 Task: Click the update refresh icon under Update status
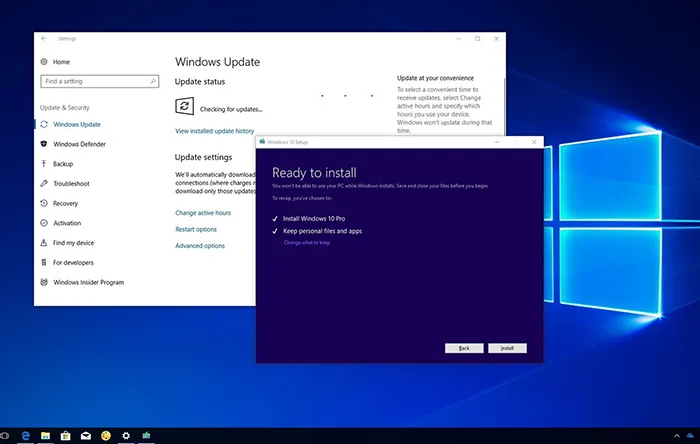[x=184, y=106]
